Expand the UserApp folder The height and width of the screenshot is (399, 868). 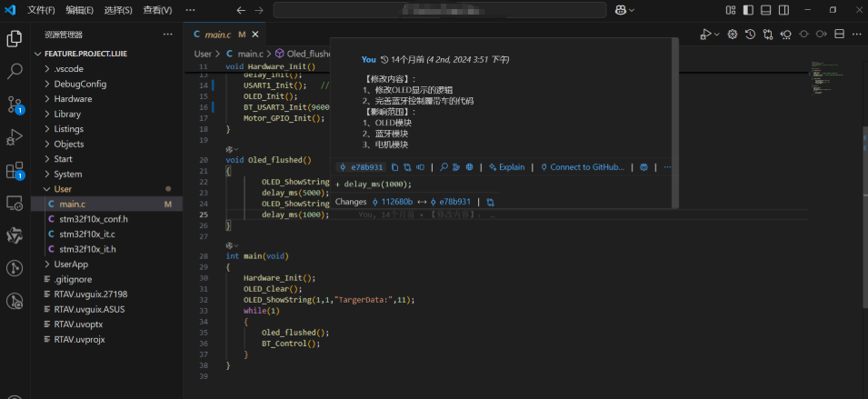point(106,264)
